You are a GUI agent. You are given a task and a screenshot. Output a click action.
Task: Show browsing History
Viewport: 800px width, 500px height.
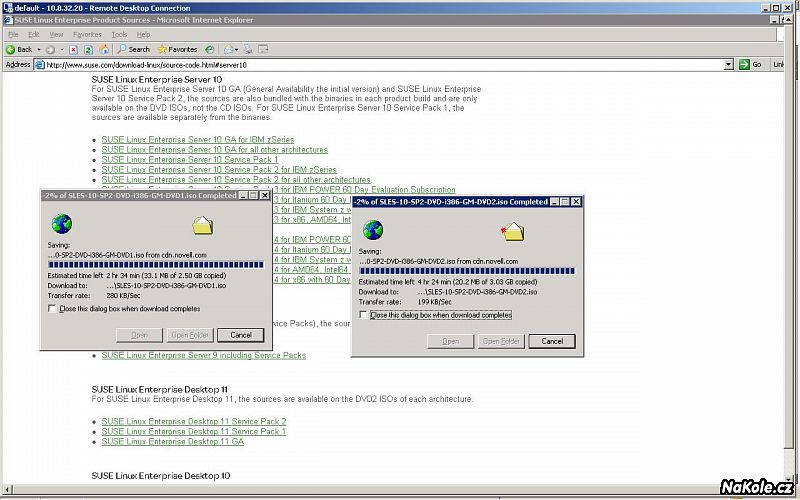click(210, 49)
